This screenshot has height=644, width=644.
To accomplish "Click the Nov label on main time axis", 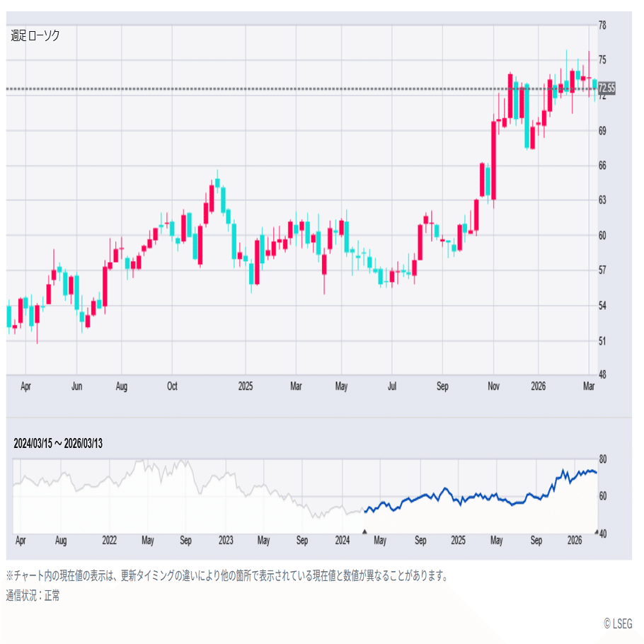I will [494, 386].
